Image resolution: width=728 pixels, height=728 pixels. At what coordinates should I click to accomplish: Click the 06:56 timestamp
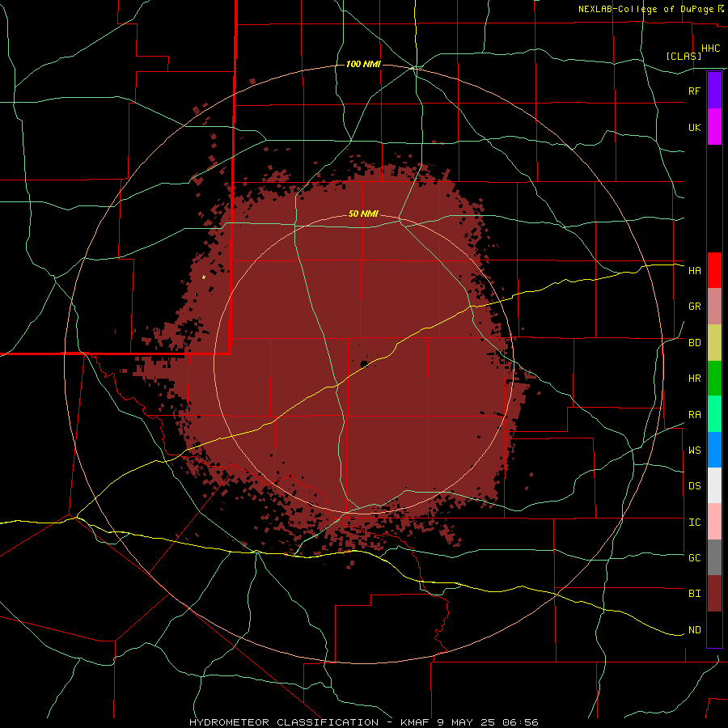[x=522, y=722]
